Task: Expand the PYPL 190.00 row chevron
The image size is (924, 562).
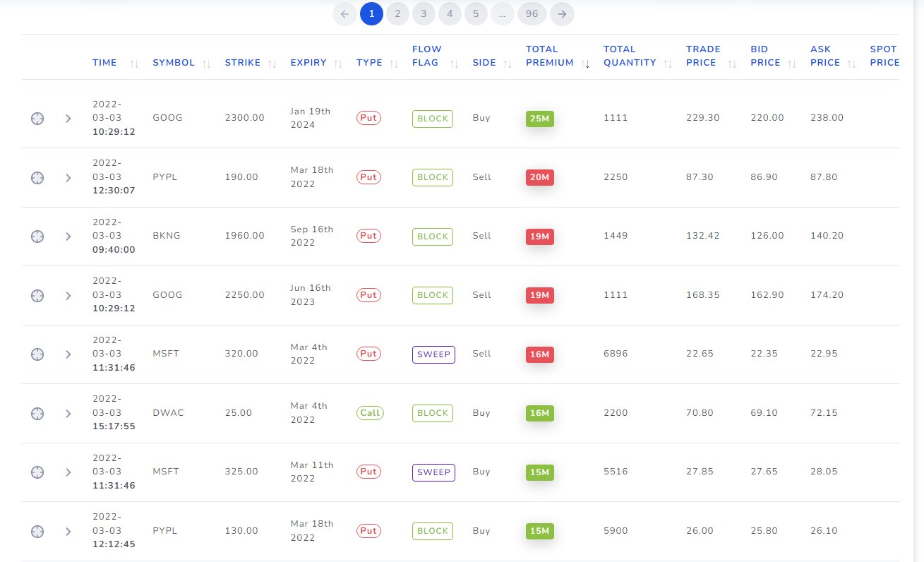Action: point(68,177)
